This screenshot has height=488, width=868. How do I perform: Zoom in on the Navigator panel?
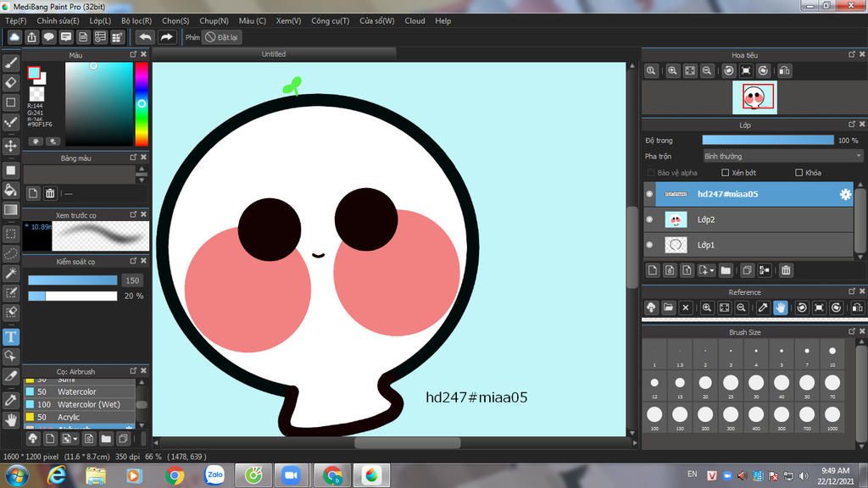(x=672, y=71)
